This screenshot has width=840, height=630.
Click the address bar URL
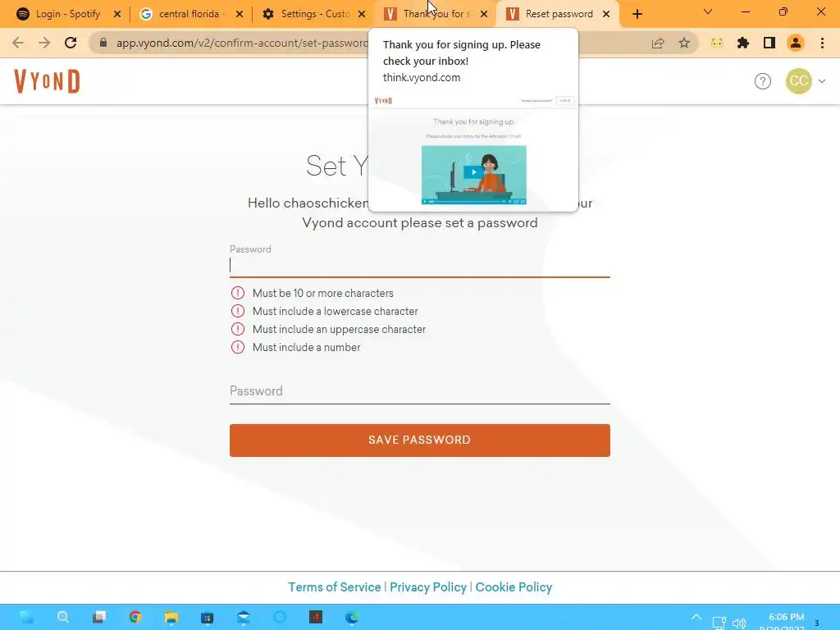tap(242, 43)
